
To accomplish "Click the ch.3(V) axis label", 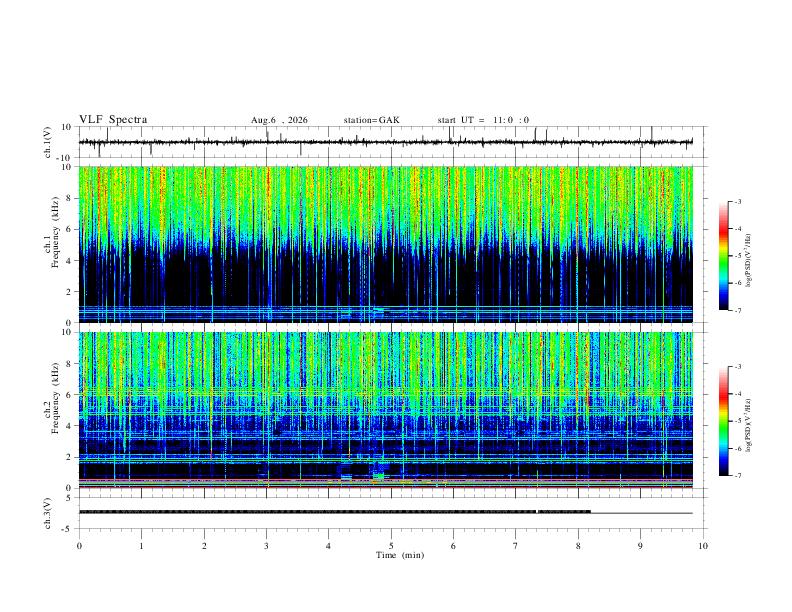I will tap(49, 513).
